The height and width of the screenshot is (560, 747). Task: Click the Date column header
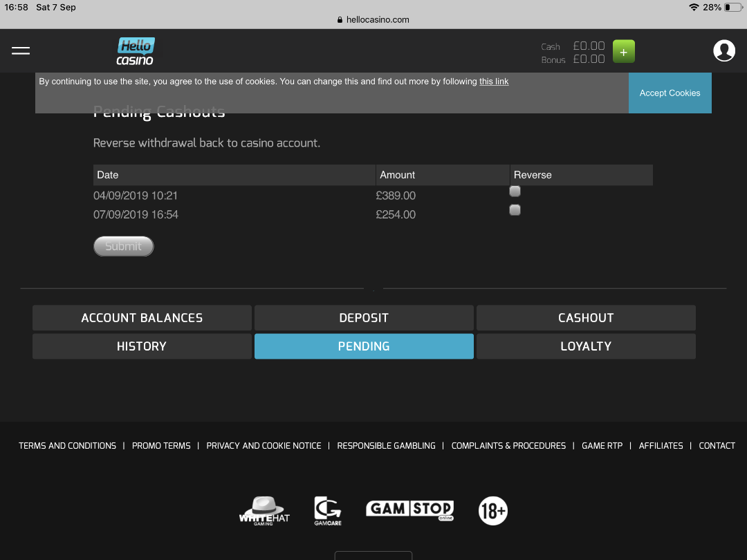pos(234,175)
